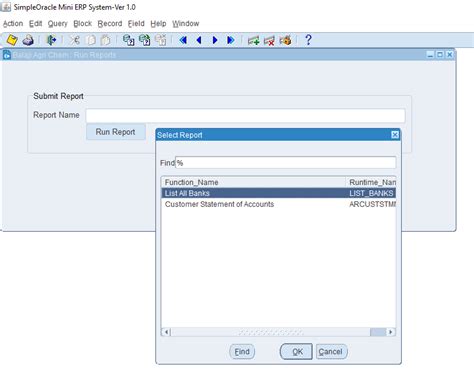Click the Save icon in the toolbar

click(x=12, y=40)
